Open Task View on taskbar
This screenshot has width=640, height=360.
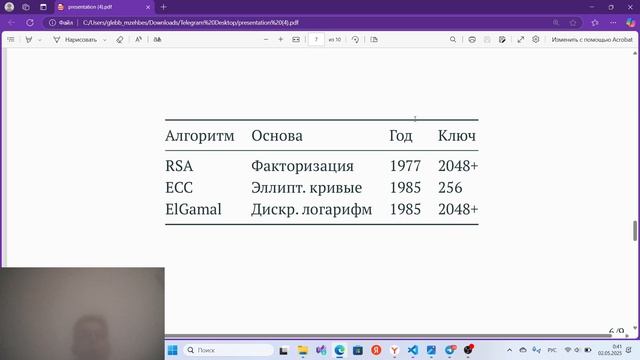(284, 350)
